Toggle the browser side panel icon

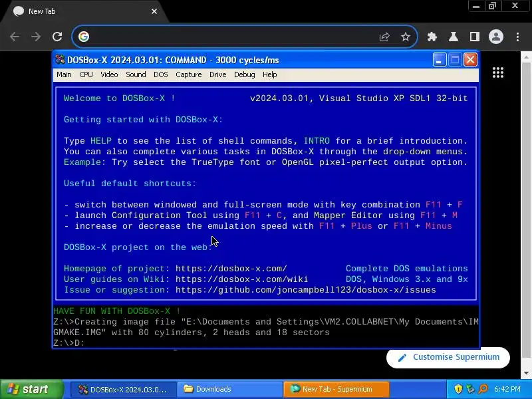pyautogui.click(x=475, y=37)
